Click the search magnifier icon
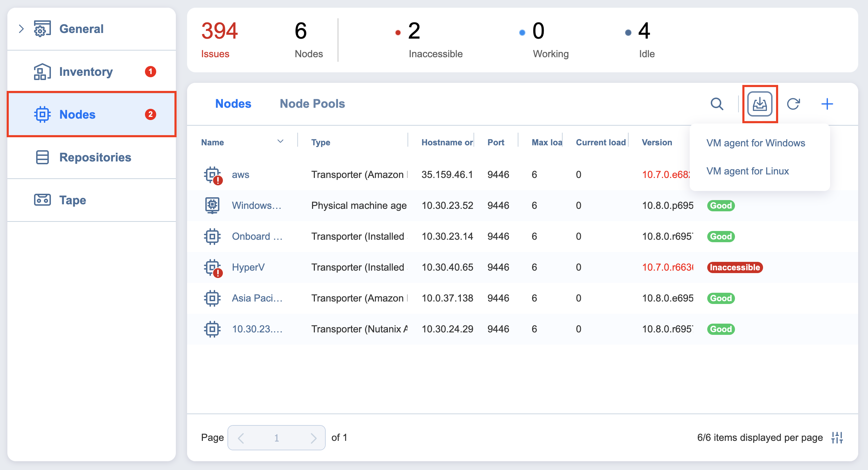Screen dimensions: 868x470 pos(717,104)
